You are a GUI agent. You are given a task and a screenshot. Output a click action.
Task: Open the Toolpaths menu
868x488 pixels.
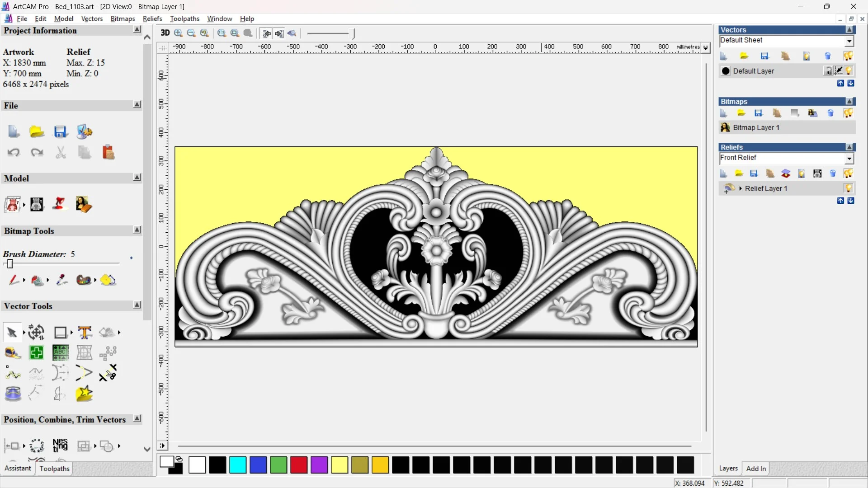point(184,19)
